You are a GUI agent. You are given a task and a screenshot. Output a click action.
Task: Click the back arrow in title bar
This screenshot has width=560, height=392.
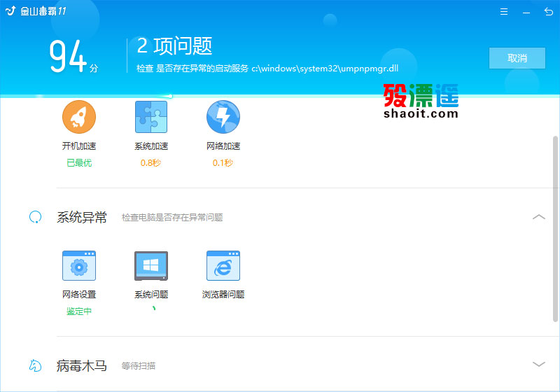click(x=549, y=12)
